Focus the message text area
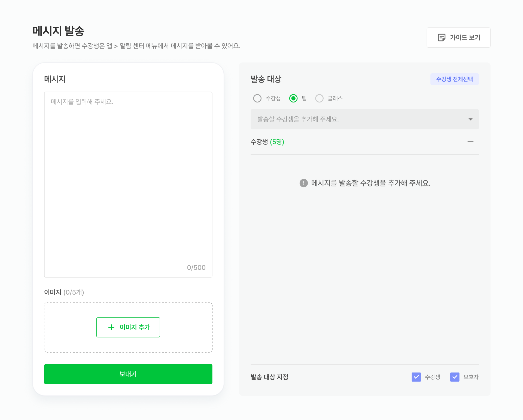 (128, 185)
